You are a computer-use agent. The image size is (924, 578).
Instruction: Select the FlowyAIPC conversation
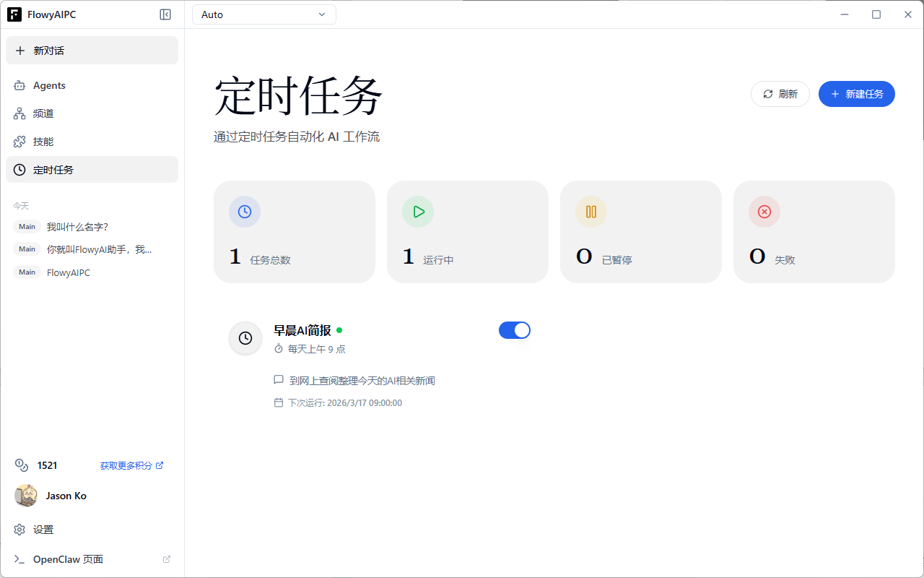tap(69, 272)
